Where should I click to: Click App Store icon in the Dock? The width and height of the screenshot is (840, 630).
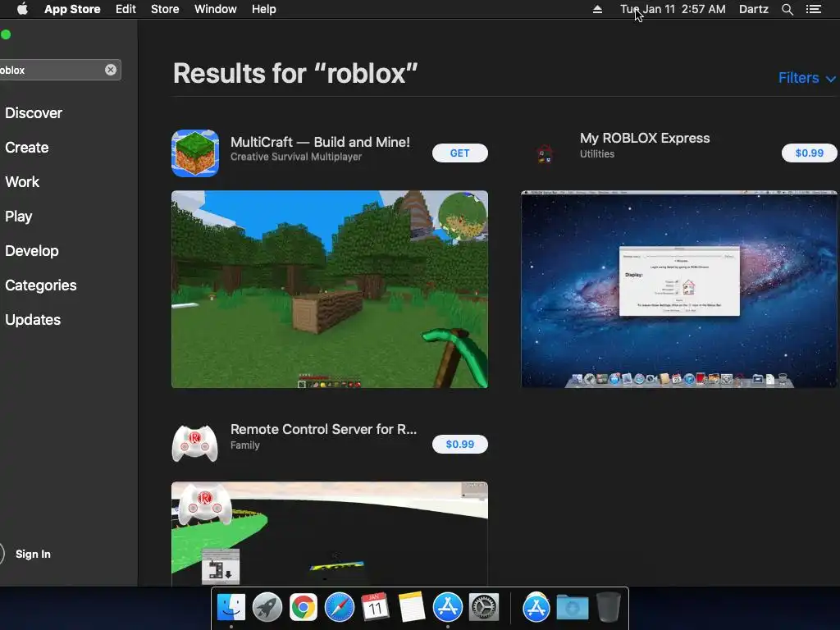pyautogui.click(x=447, y=608)
